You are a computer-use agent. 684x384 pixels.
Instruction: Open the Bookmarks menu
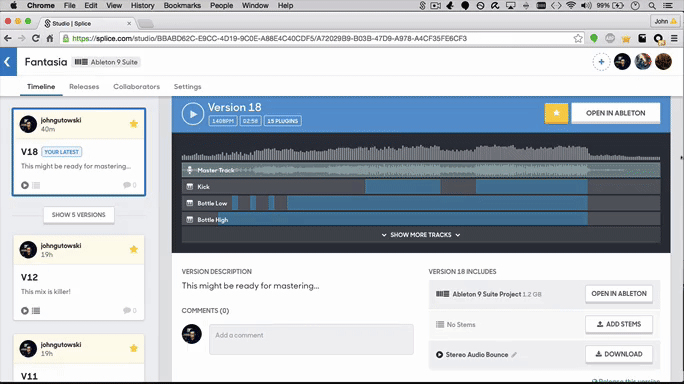pos(182,6)
